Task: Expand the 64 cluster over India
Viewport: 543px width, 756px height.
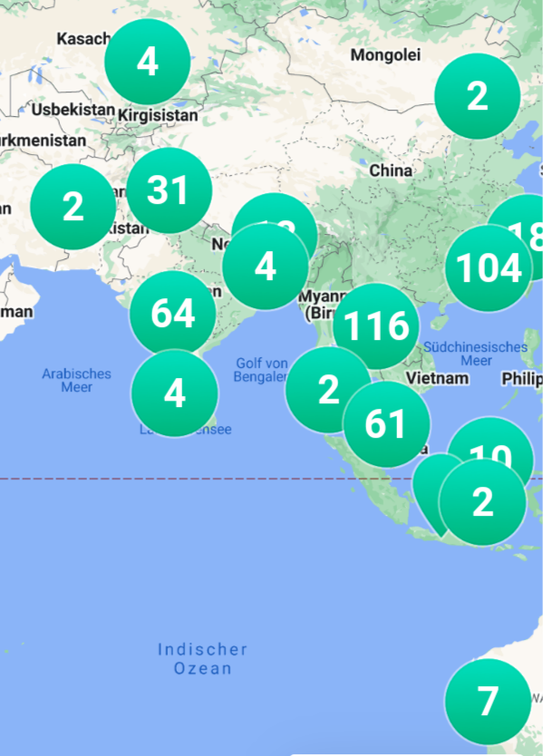Action: [x=172, y=314]
